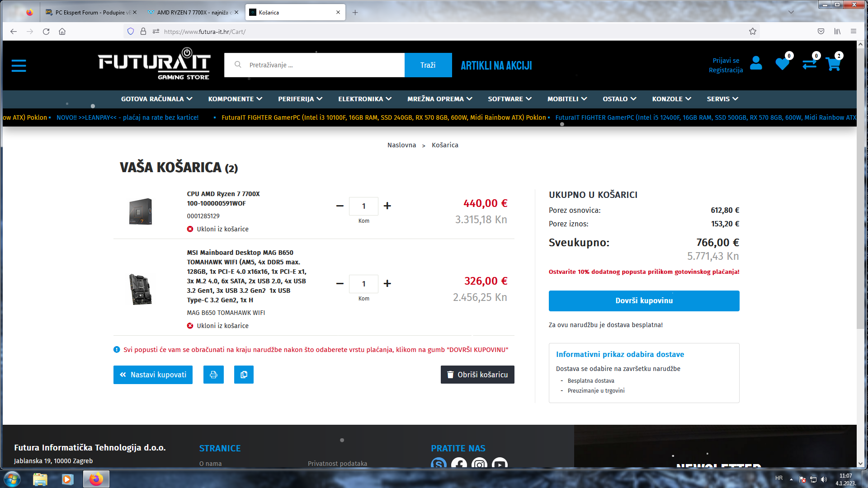Viewport: 868px width, 488px height.
Task: Click the copy cart icon button
Action: (244, 375)
